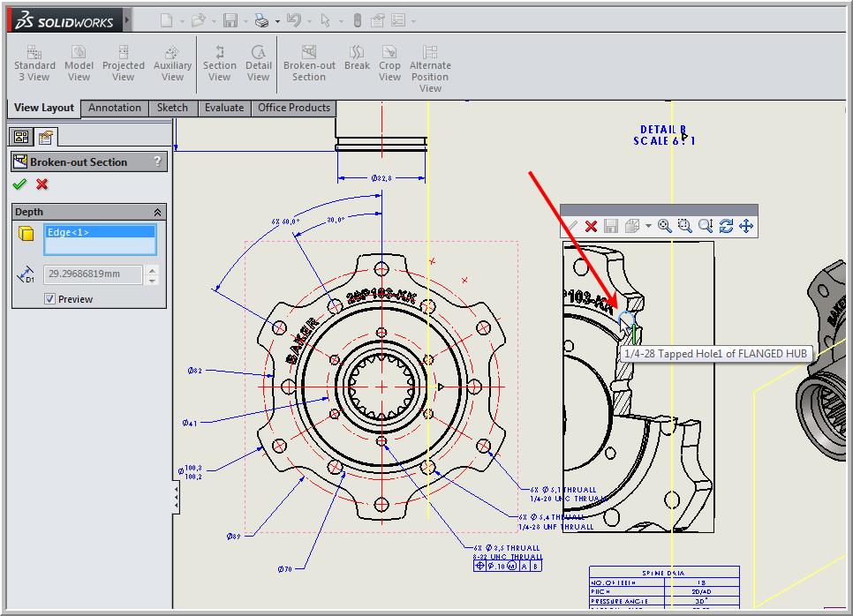Click the depth distance input field
This screenshot has width=853, height=616.
pos(93,274)
